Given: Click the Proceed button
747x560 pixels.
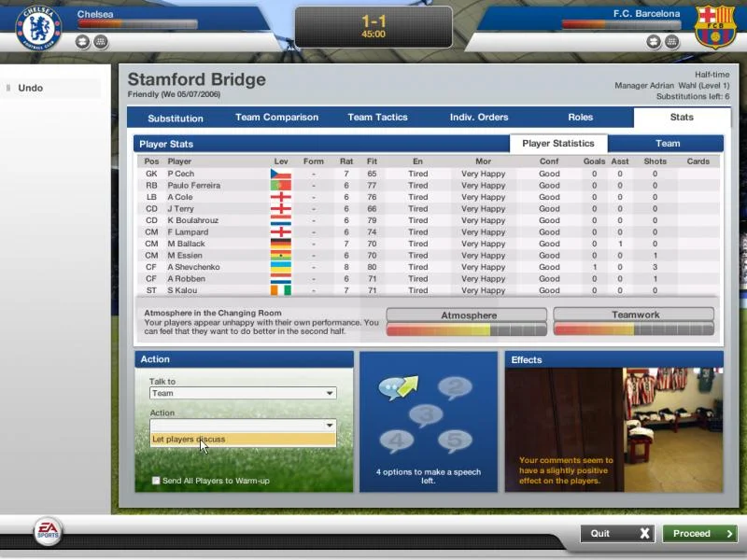Looking at the screenshot, I should (x=698, y=533).
